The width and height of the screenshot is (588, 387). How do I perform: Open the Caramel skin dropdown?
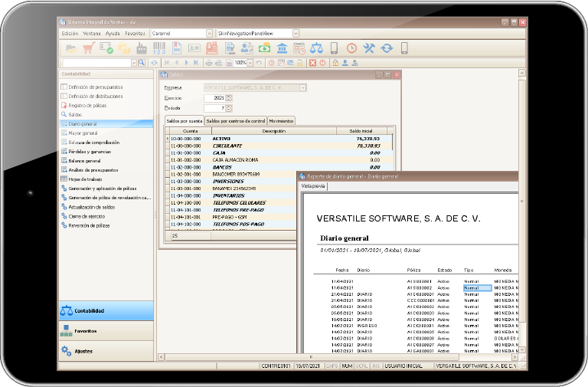point(209,34)
